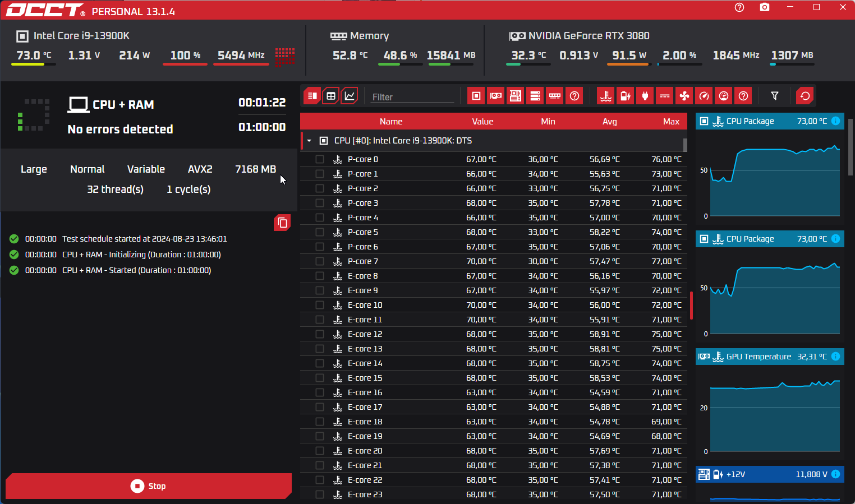This screenshot has height=504, width=855.
Task: Open help from title bar question icon
Action: (x=739, y=7)
